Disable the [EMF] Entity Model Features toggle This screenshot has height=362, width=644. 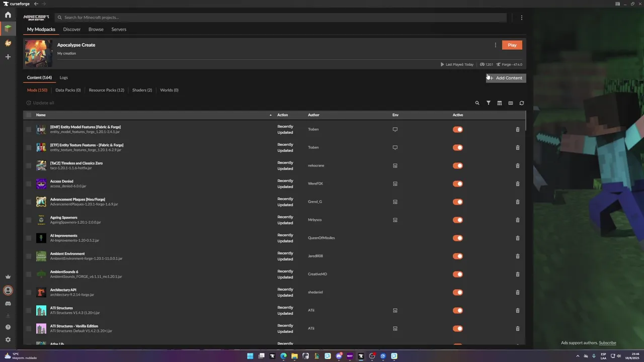tap(457, 129)
